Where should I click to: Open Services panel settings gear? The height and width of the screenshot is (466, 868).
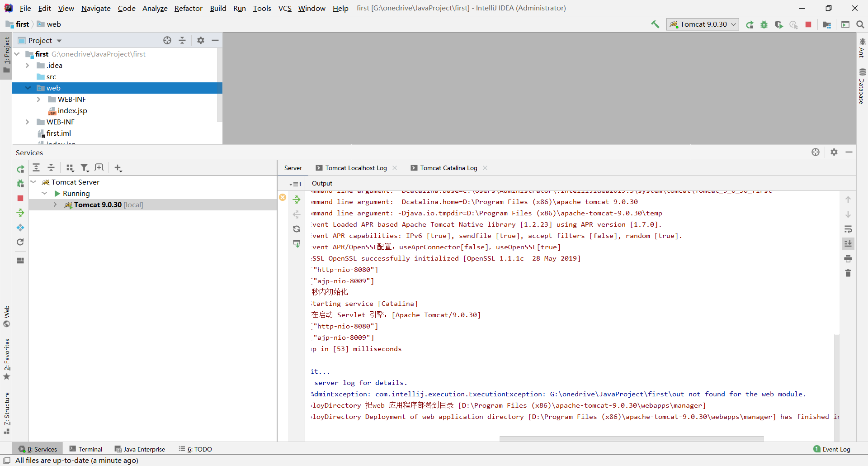(x=834, y=152)
